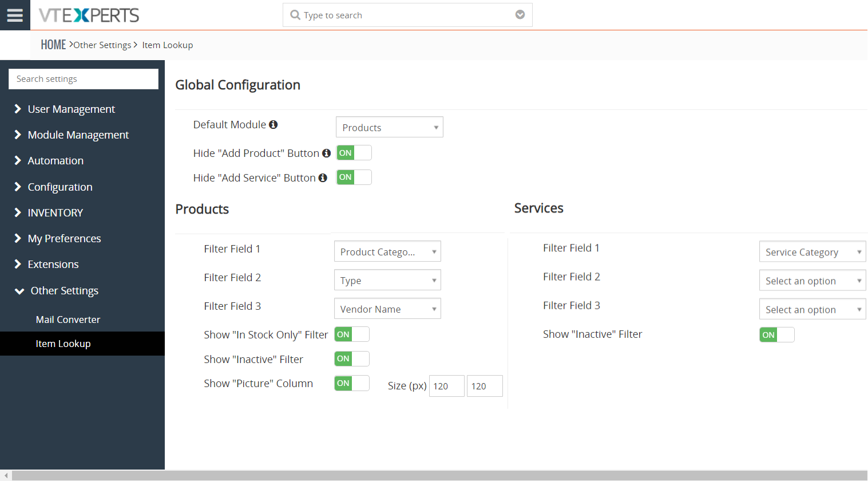868x481 pixels.
Task: Open Products Filter Field 3 Vendor Name dropdown
Action: click(x=387, y=309)
